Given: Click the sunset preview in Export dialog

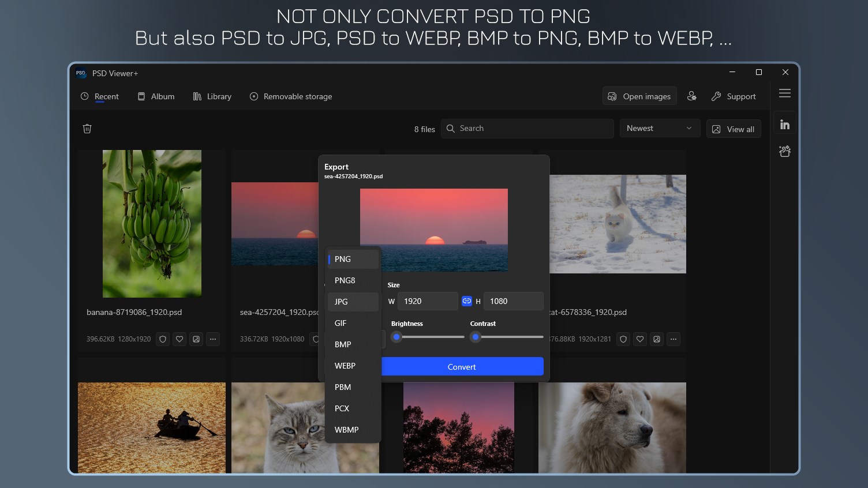Looking at the screenshot, I should pos(434,230).
